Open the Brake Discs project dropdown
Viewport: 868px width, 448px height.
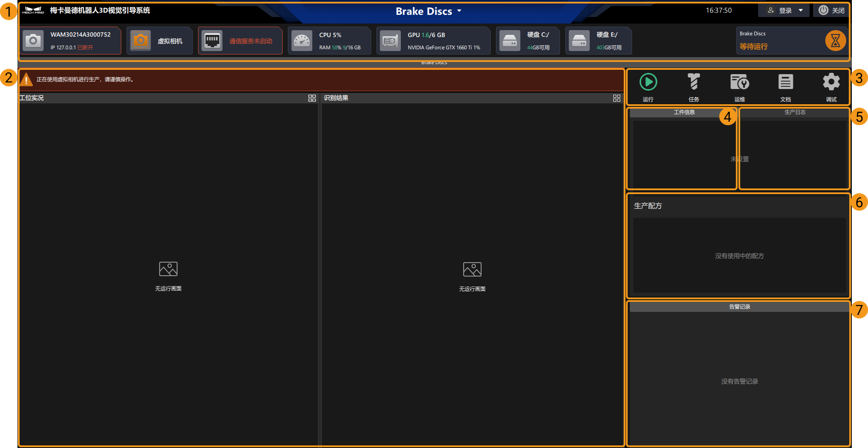428,11
